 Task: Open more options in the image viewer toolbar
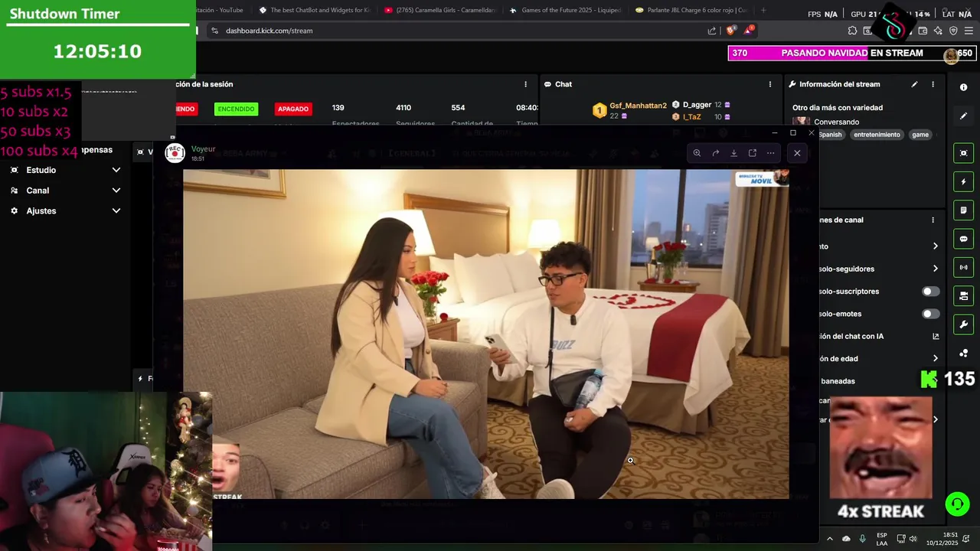pyautogui.click(x=770, y=153)
